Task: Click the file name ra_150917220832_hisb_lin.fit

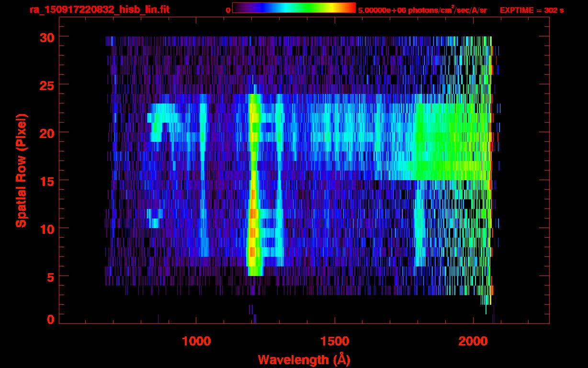Action: tap(99, 10)
